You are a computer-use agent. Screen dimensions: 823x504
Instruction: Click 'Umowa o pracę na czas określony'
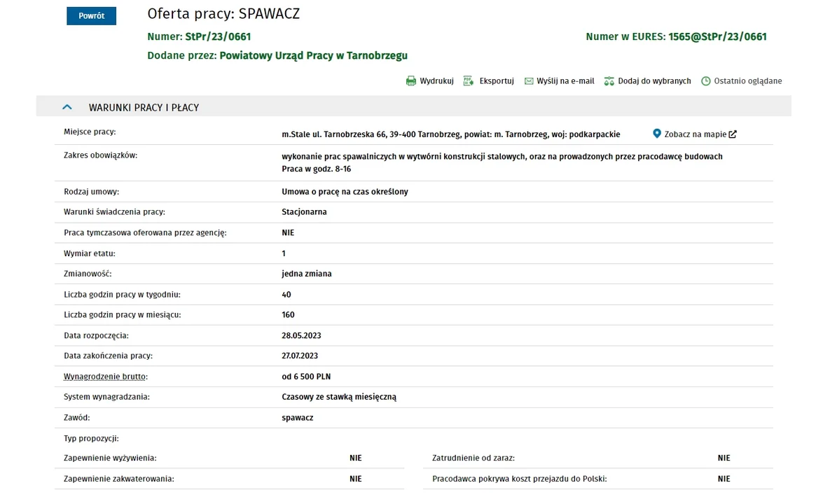(345, 191)
